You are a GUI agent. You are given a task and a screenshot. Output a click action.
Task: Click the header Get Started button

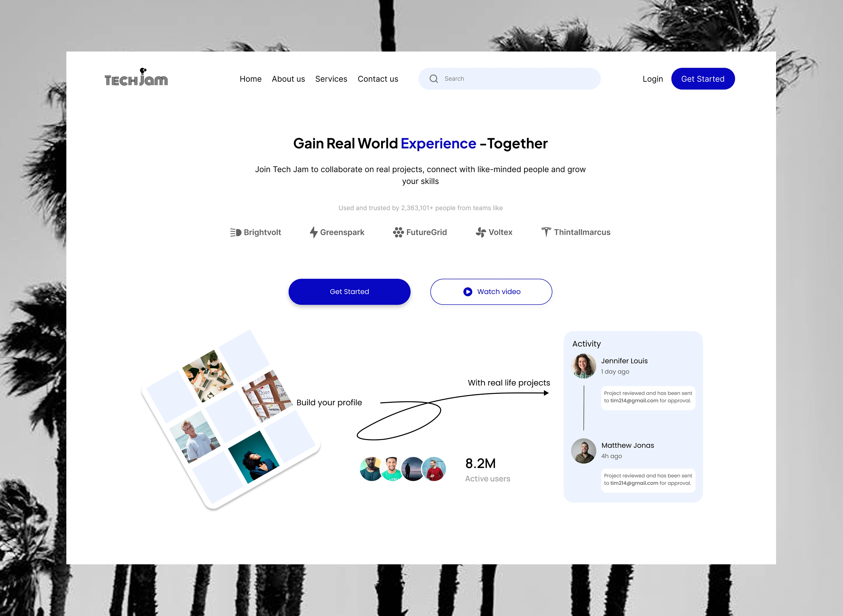[x=703, y=79]
